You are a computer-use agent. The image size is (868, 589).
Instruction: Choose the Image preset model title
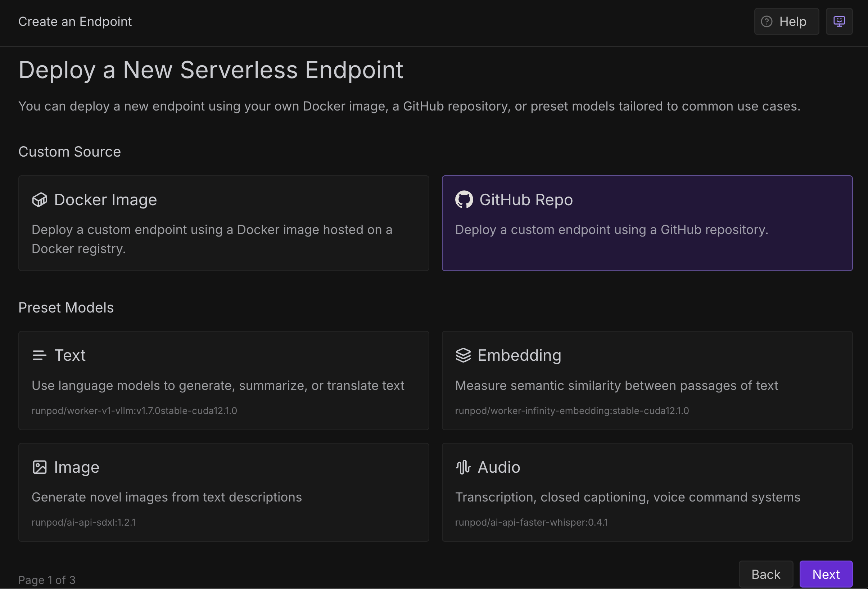point(77,467)
